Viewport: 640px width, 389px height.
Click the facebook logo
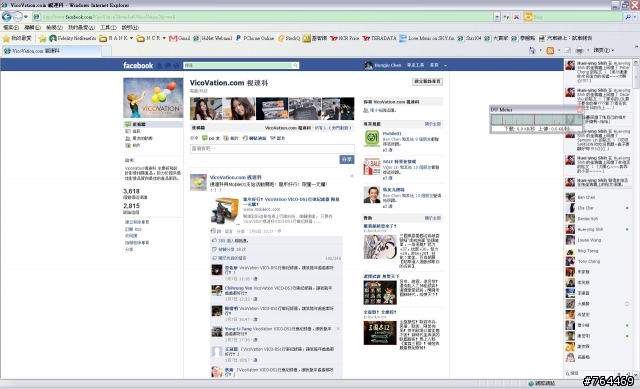138,65
